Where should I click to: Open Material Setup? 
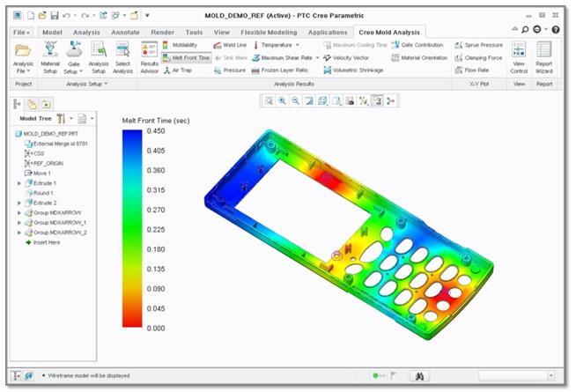click(50, 57)
